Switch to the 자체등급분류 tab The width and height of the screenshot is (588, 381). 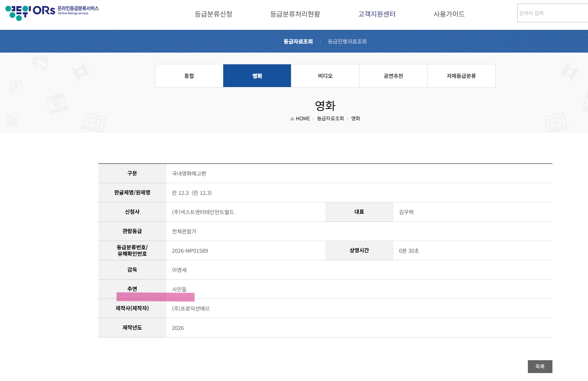pyautogui.click(x=461, y=76)
